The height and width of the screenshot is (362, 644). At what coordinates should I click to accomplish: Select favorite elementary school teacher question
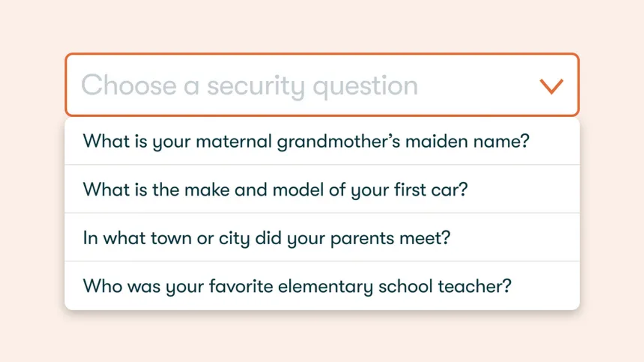(x=322, y=286)
